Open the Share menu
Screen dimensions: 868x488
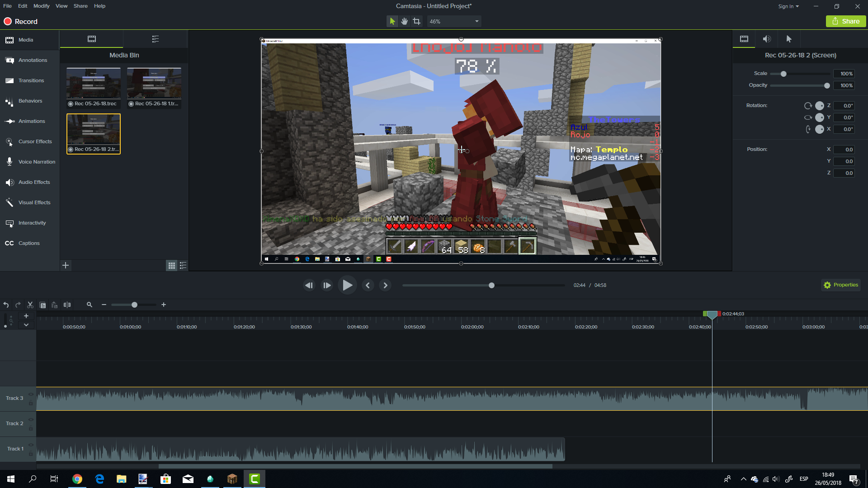[x=80, y=6]
